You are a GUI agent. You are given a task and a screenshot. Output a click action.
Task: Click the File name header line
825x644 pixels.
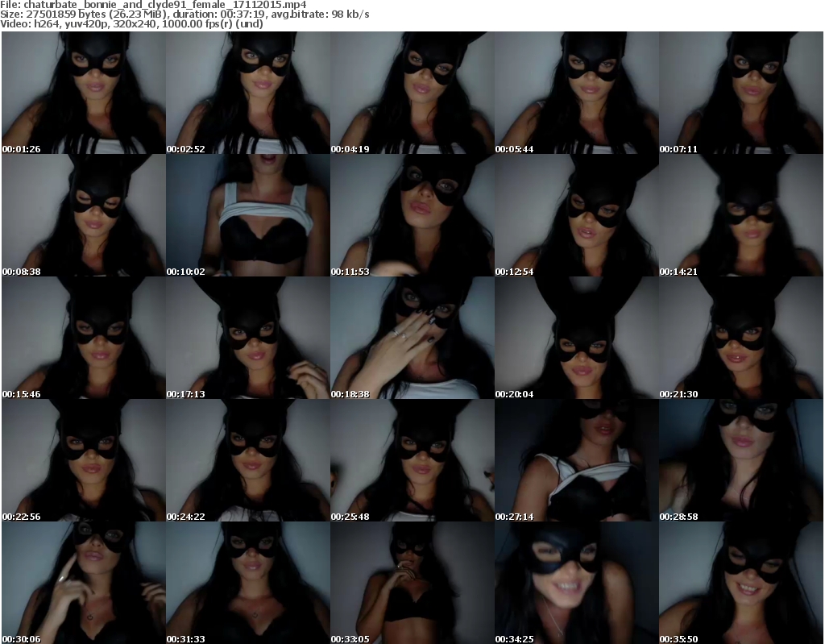[153, 5]
